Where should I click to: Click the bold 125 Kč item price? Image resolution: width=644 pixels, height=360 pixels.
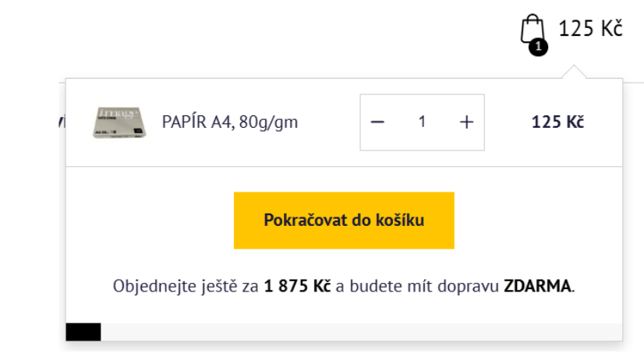(x=557, y=122)
